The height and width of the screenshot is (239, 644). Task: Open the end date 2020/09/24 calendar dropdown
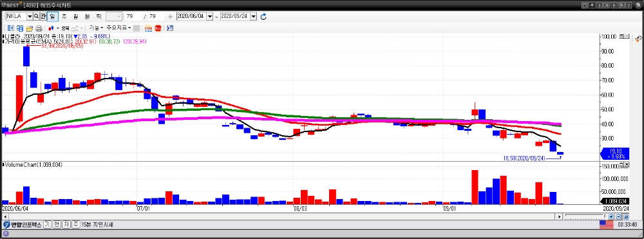click(253, 16)
